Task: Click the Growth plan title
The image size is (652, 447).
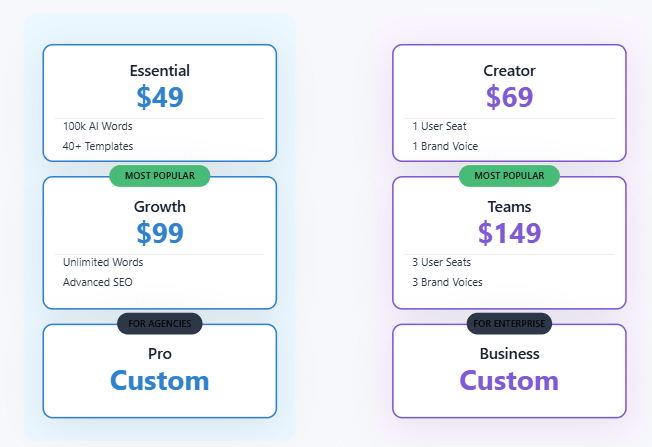Action: pos(160,207)
